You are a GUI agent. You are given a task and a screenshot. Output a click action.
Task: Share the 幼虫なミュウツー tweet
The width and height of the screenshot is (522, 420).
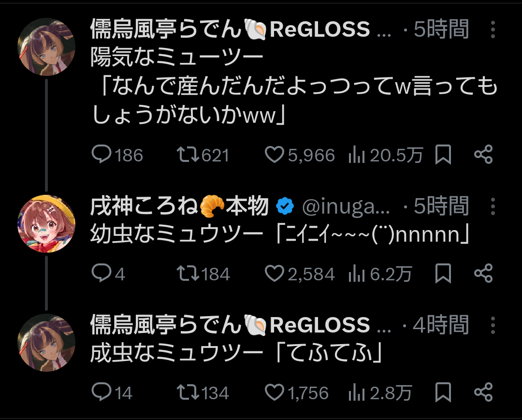(x=483, y=274)
